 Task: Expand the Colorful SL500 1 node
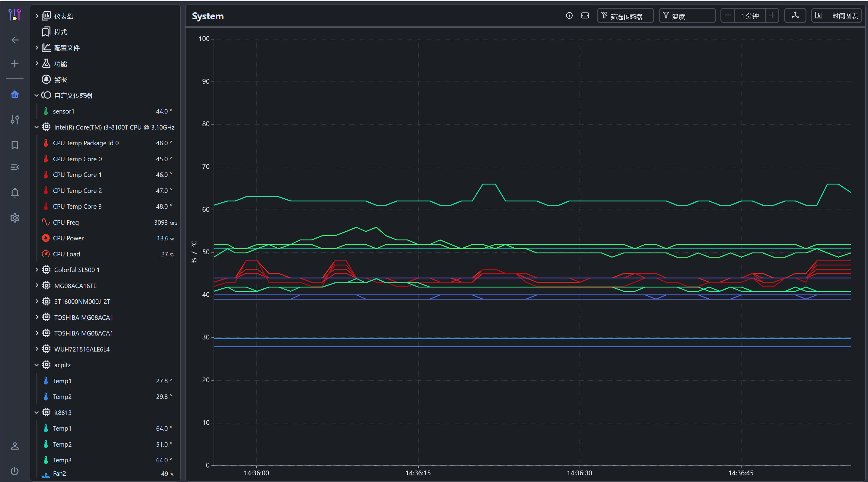37,269
